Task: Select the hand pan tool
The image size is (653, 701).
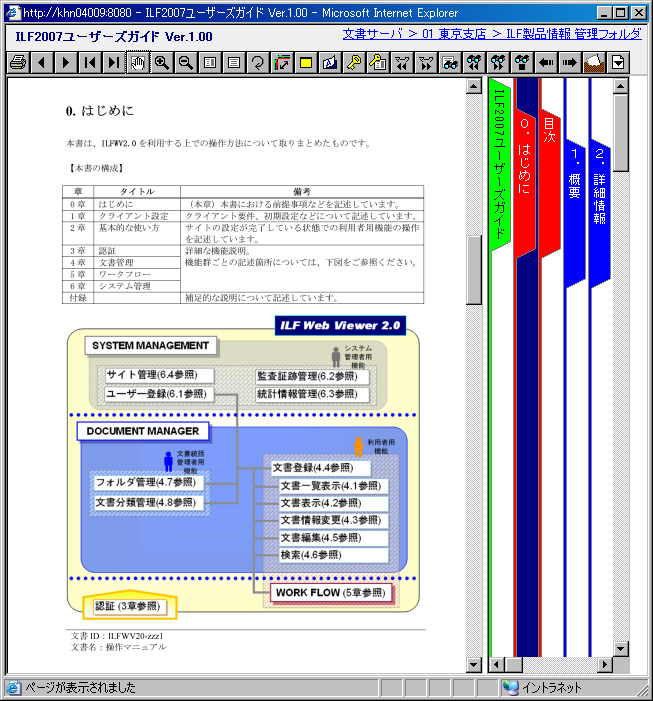Action: click(x=137, y=63)
